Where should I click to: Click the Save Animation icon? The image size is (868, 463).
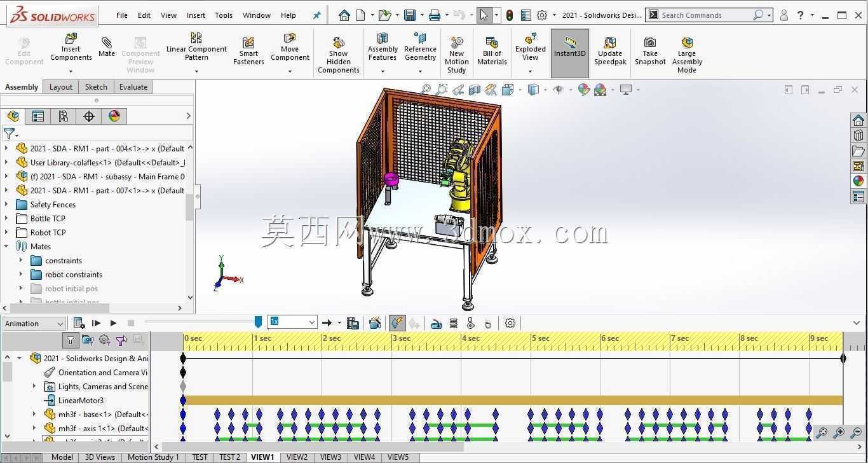(353, 323)
